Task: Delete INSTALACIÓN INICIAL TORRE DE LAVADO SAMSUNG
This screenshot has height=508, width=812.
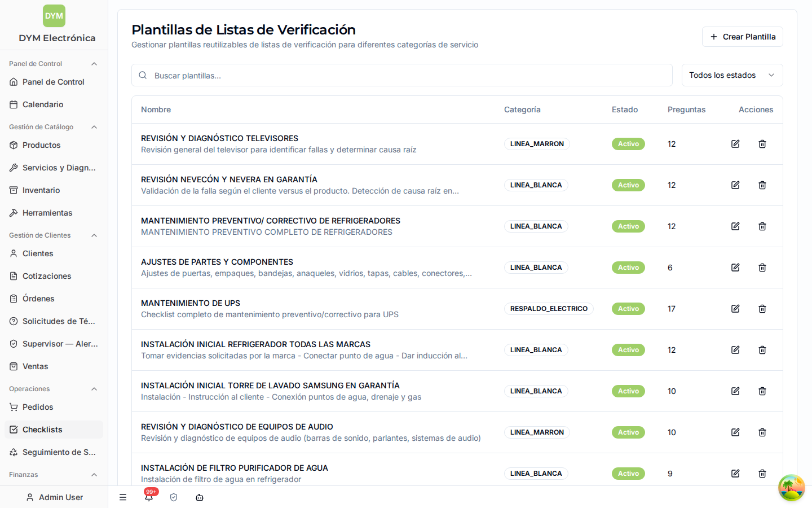Action: coord(762,391)
